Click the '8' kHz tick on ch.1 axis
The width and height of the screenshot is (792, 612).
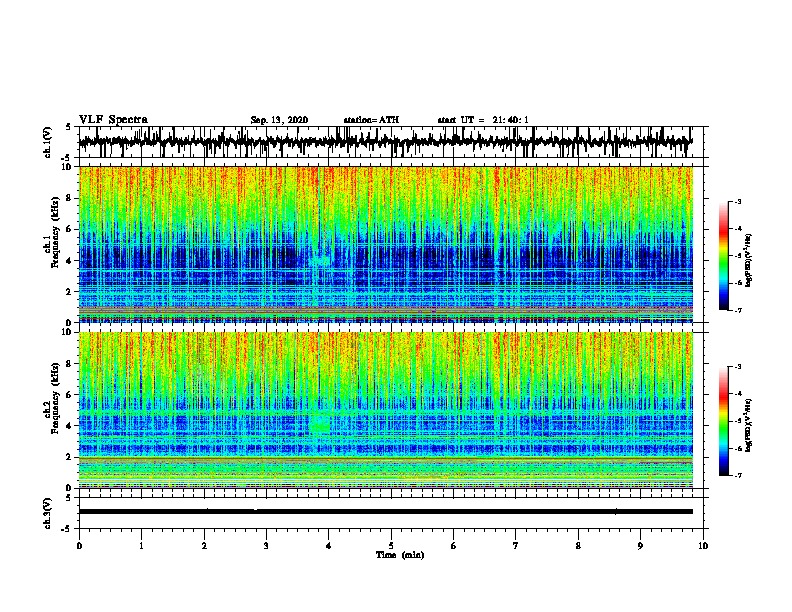(x=69, y=198)
